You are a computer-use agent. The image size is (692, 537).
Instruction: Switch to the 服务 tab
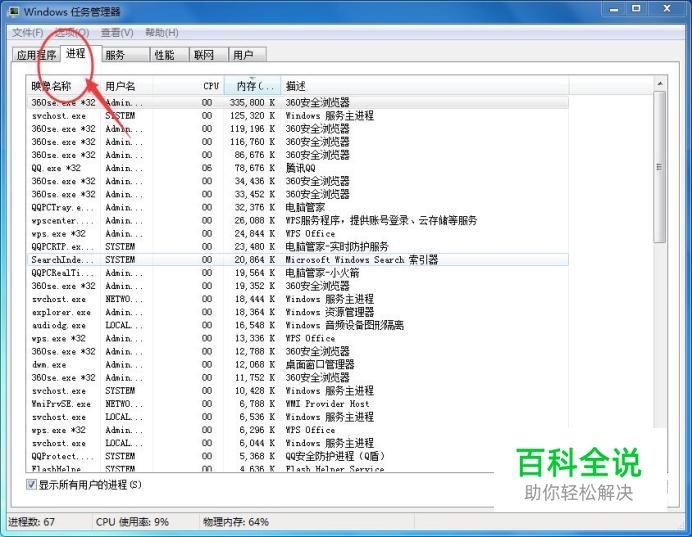126,55
